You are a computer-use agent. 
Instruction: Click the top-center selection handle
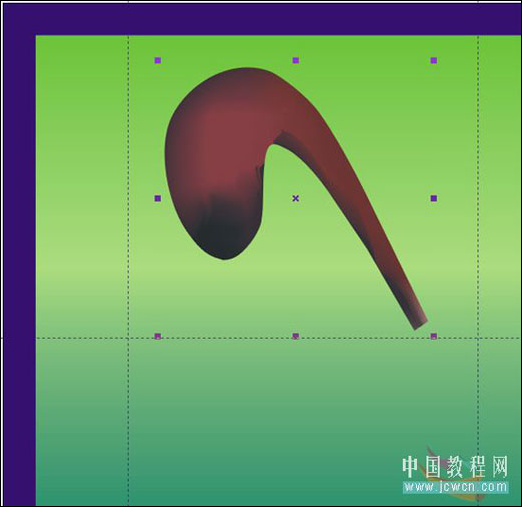tap(296, 60)
